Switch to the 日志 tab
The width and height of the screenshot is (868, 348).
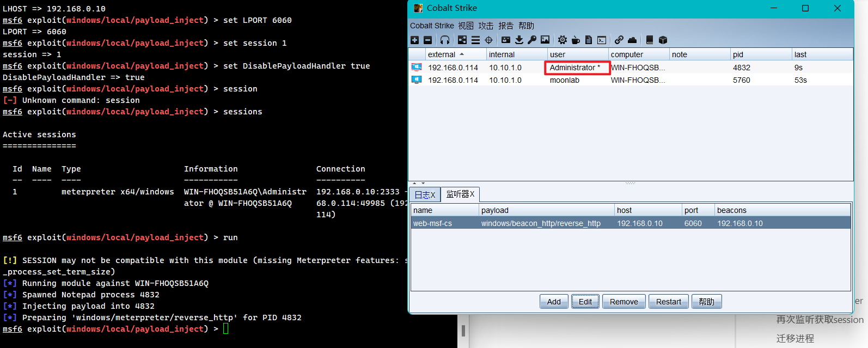[425, 195]
